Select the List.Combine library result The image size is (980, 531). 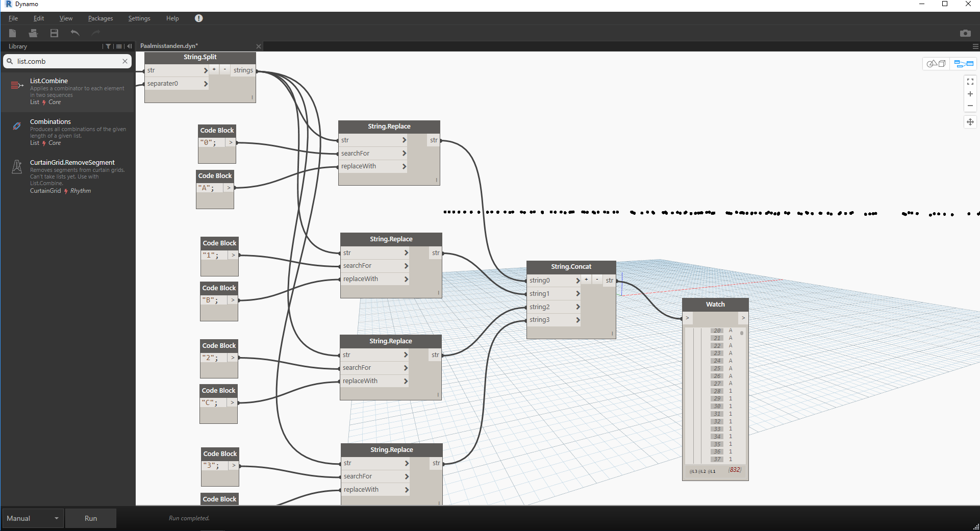(68, 91)
